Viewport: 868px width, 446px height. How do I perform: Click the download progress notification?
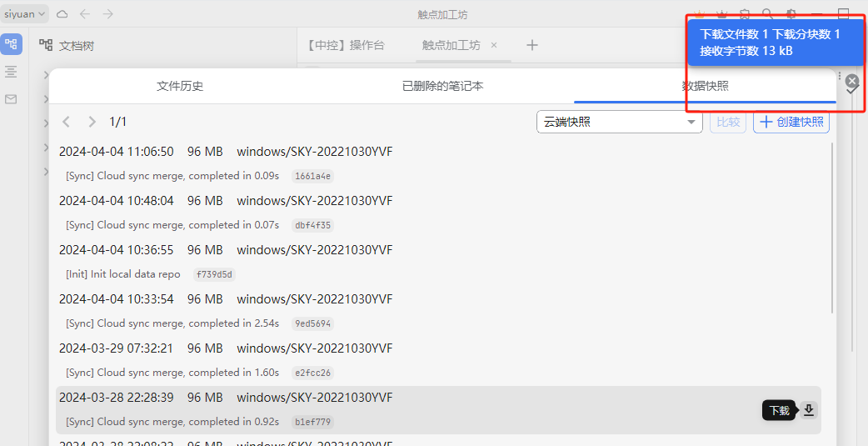775,43
